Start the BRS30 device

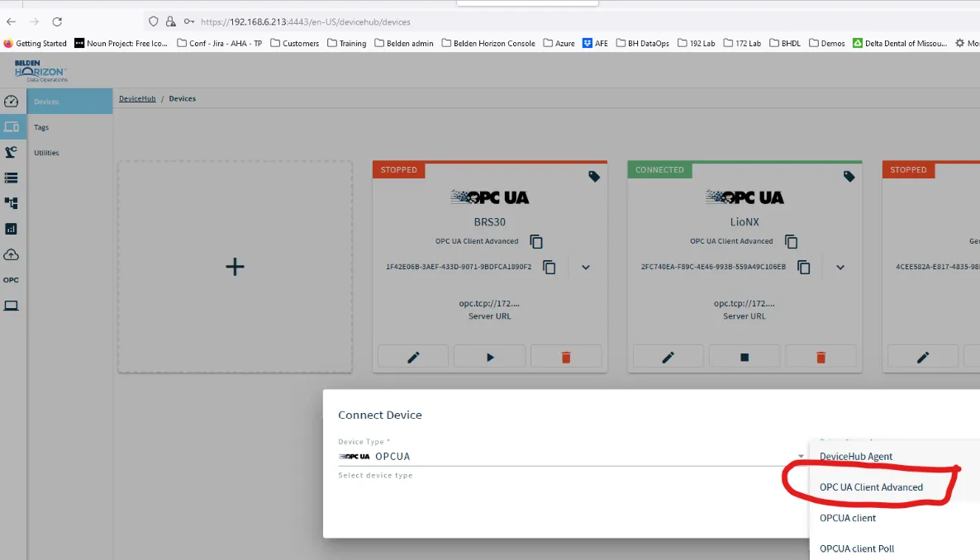click(489, 357)
